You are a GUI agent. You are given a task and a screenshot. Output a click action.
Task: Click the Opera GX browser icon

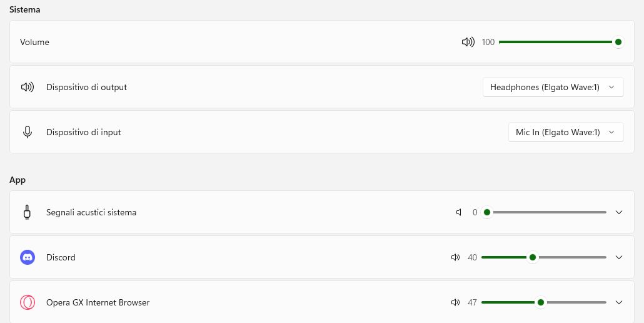coord(28,302)
